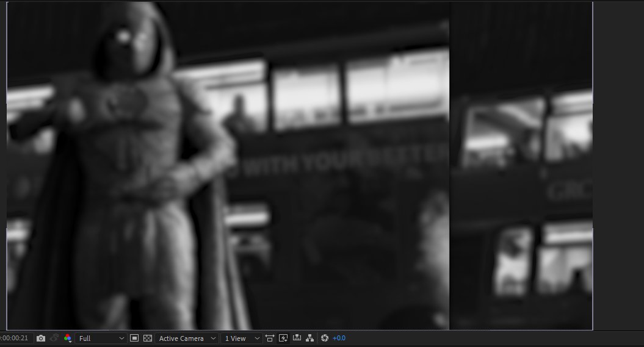Open the Composition Flowchart icon
644x347 pixels.
(x=310, y=338)
